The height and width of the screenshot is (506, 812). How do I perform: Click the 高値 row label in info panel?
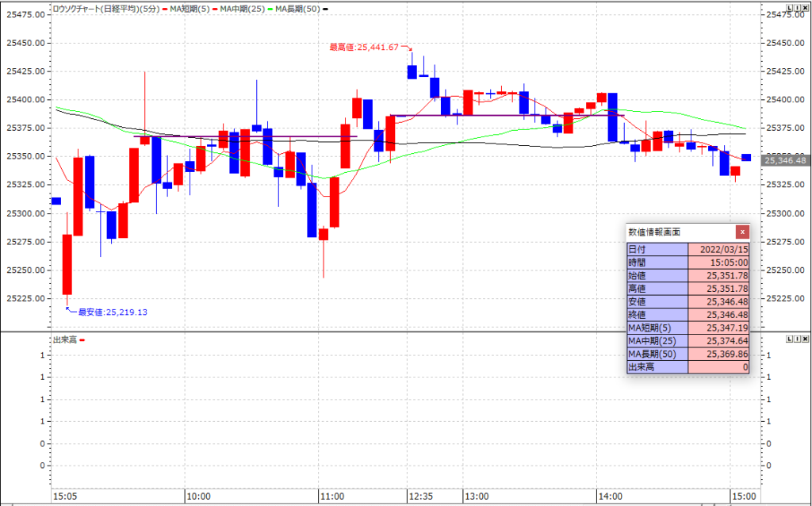pos(657,289)
